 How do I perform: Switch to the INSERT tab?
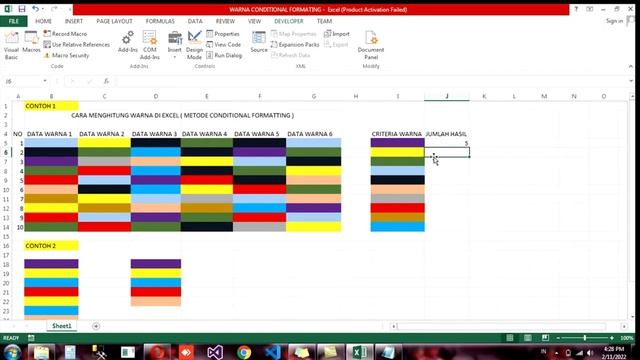pos(74,21)
